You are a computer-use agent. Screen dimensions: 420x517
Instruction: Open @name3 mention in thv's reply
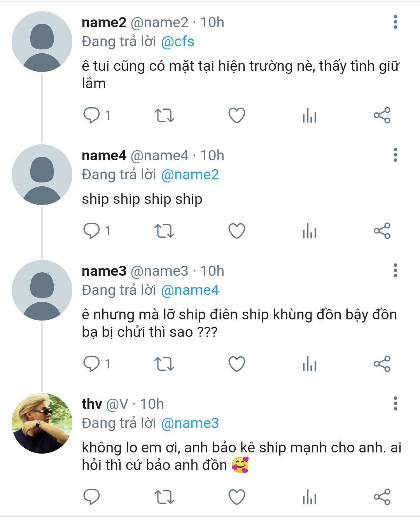[190, 423]
